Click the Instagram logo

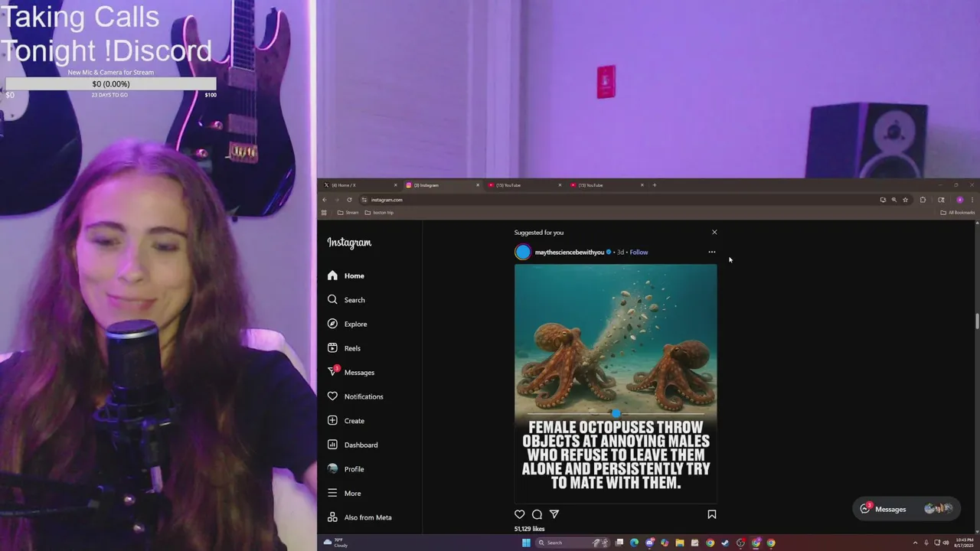349,243
